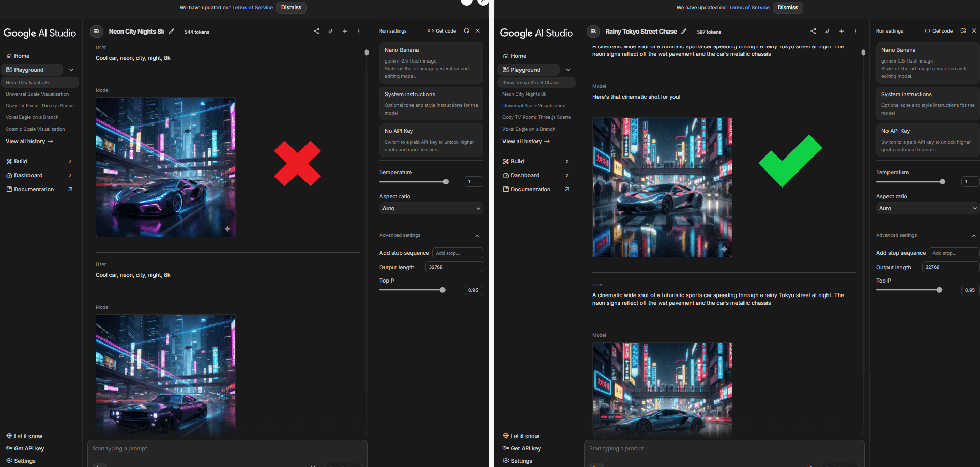
Task: Click View all history in right window sidebar
Action: 526,141
